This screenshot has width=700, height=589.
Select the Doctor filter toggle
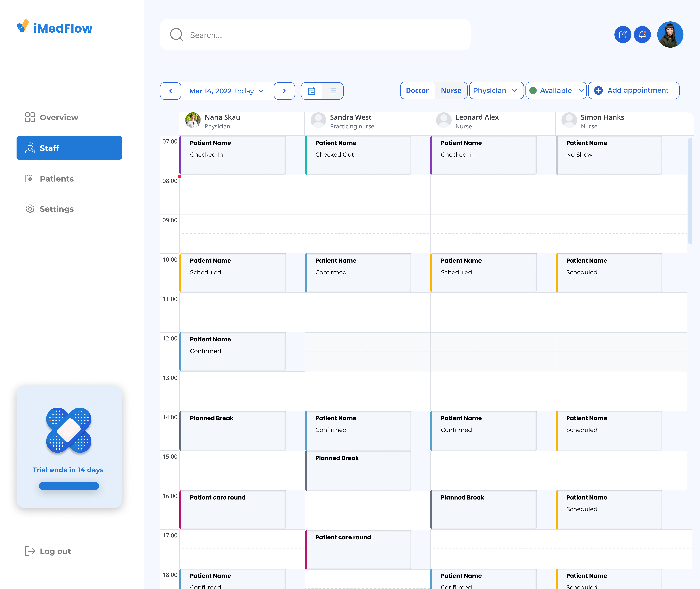(x=417, y=90)
